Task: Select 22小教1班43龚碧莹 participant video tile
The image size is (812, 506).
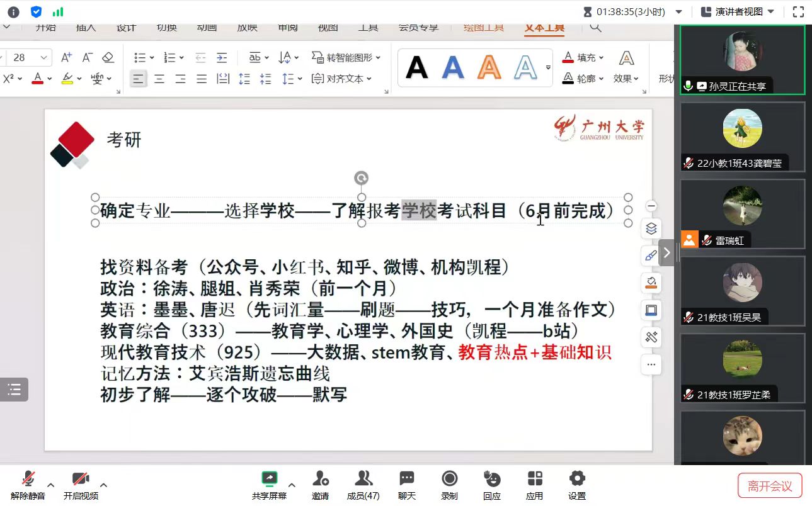Action: point(742,136)
